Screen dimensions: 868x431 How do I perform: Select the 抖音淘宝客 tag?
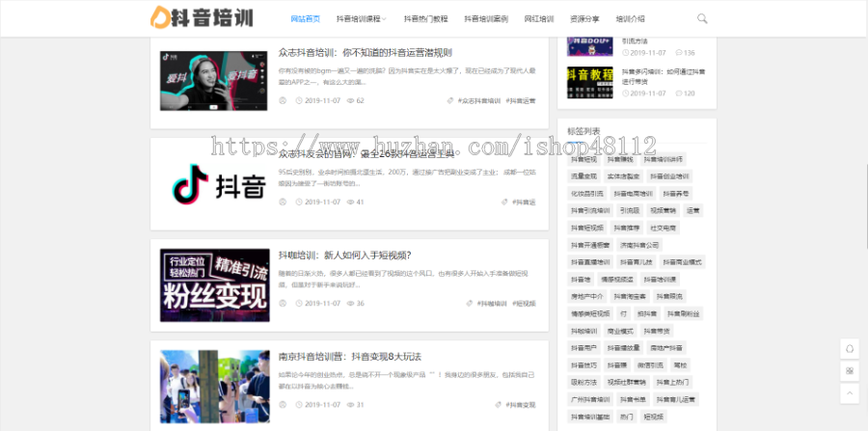pyautogui.click(x=630, y=297)
